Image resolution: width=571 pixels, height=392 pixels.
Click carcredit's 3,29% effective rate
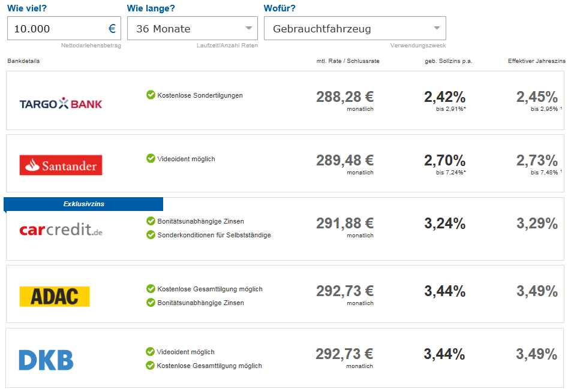click(x=537, y=223)
